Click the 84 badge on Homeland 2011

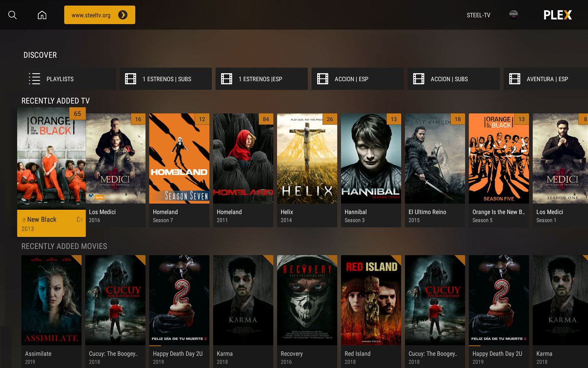point(266,119)
